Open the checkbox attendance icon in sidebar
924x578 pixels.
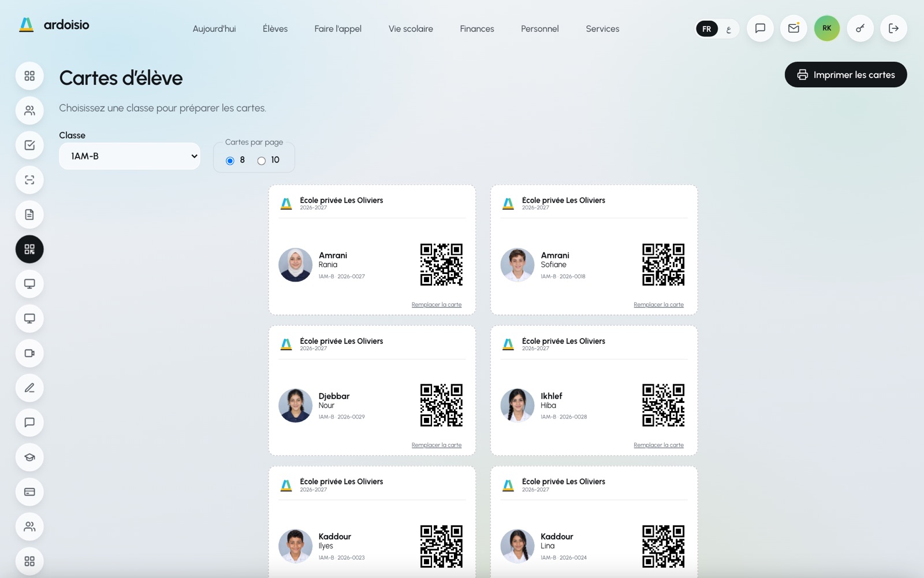tap(29, 145)
